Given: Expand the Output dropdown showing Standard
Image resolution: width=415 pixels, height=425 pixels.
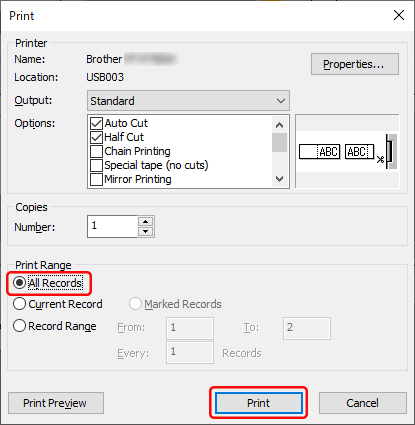Looking at the screenshot, I should tap(188, 101).
